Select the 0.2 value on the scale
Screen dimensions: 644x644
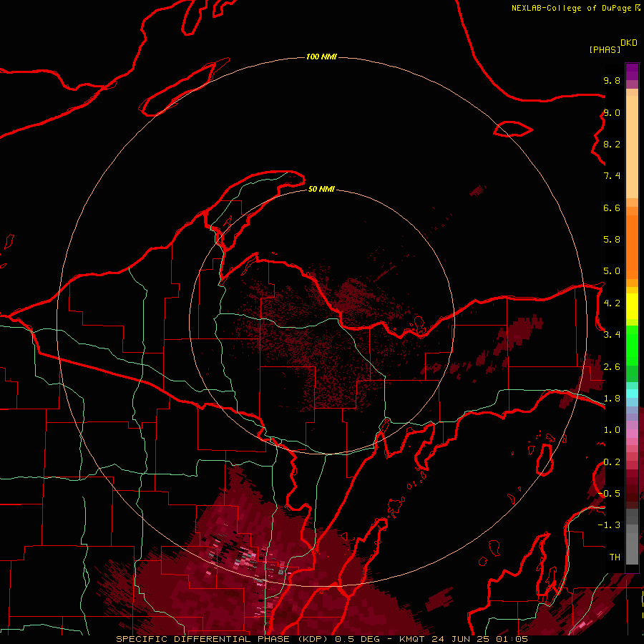(x=612, y=462)
